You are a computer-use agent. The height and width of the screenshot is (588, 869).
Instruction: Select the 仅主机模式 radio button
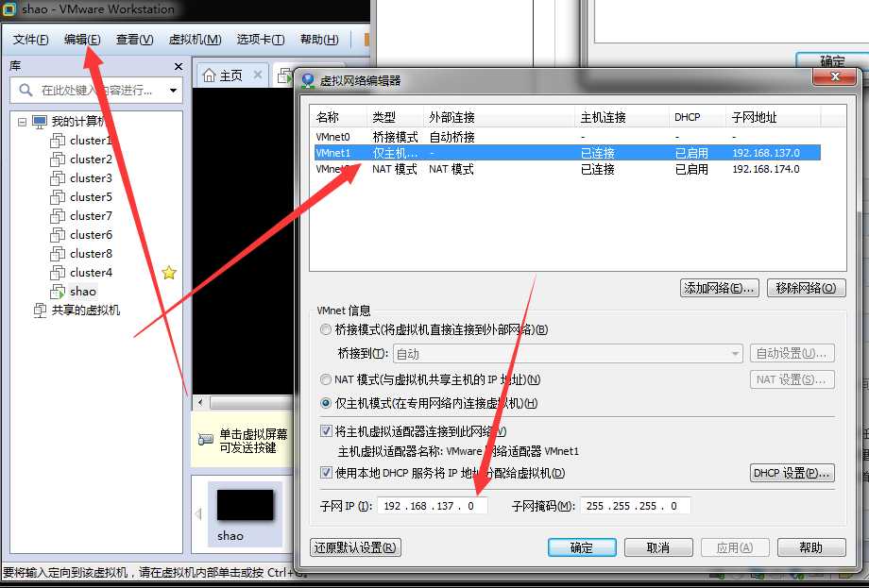tap(326, 403)
